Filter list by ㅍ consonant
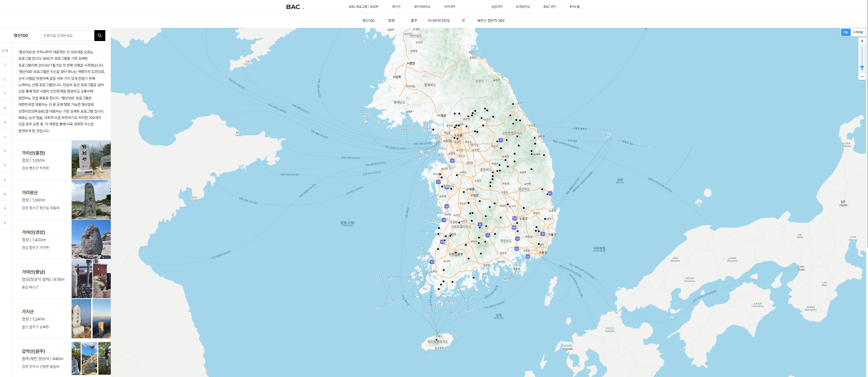Image resolution: width=868 pixels, height=377 pixels. [x=5, y=208]
